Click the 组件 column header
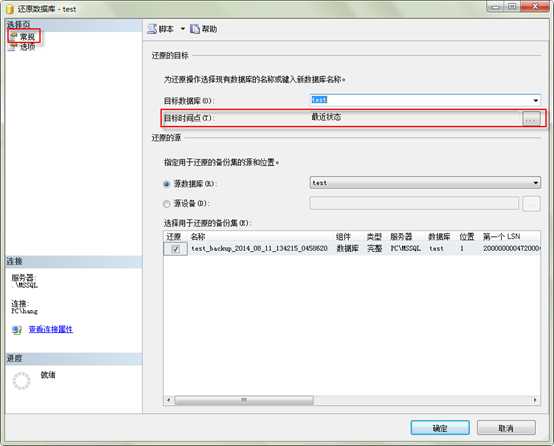 pos(343,236)
